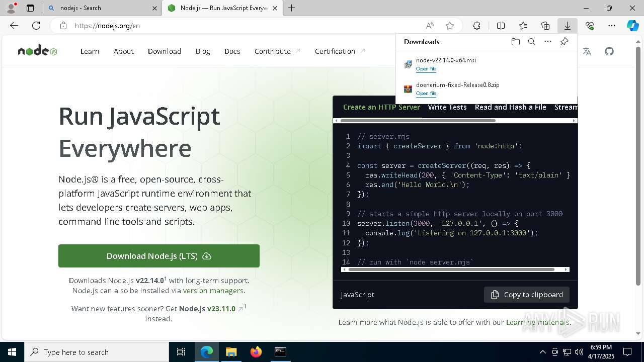The height and width of the screenshot is (362, 644).
Task: Open tab actions menu icon
Action: pos(30,8)
